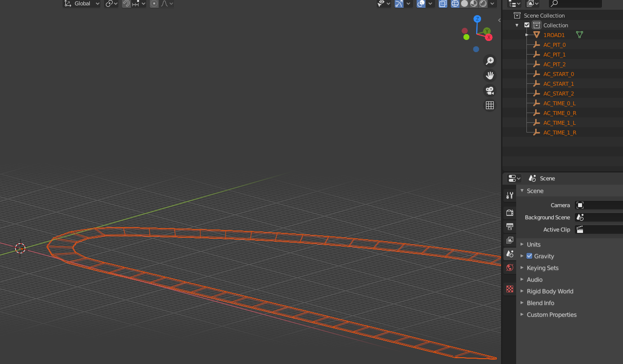Open the snap element options dropdown

coord(139,3)
